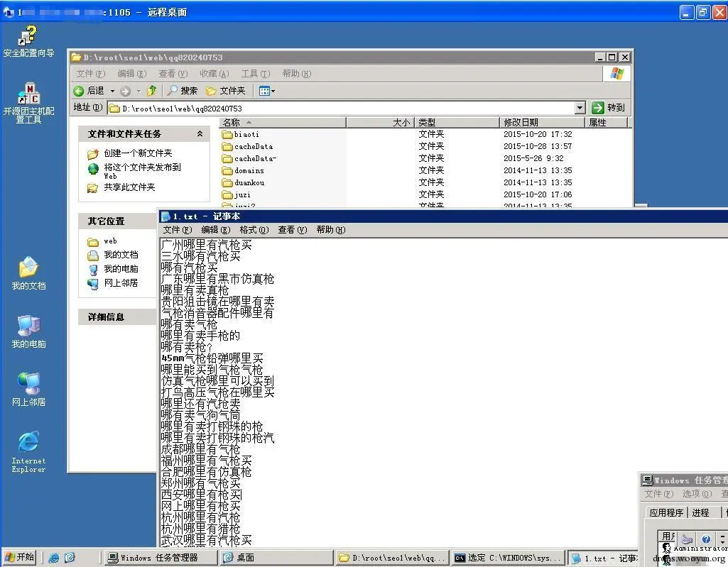
Task: Open Explorer 编辑(E) menu
Action: click(132, 73)
